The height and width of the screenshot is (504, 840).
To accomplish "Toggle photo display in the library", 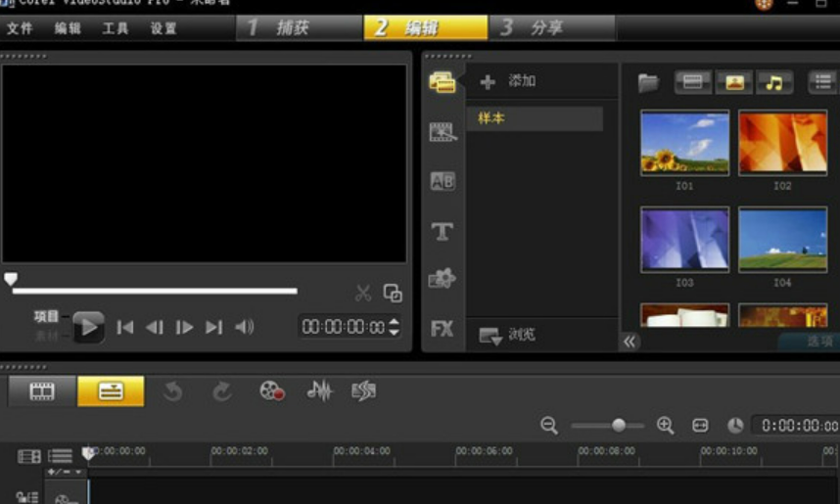I will pos(733,82).
